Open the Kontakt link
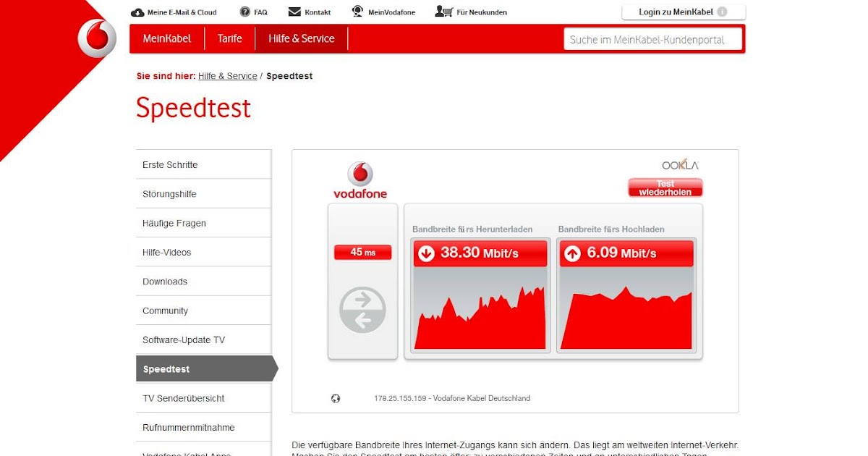The width and height of the screenshot is (868, 456). click(x=318, y=12)
